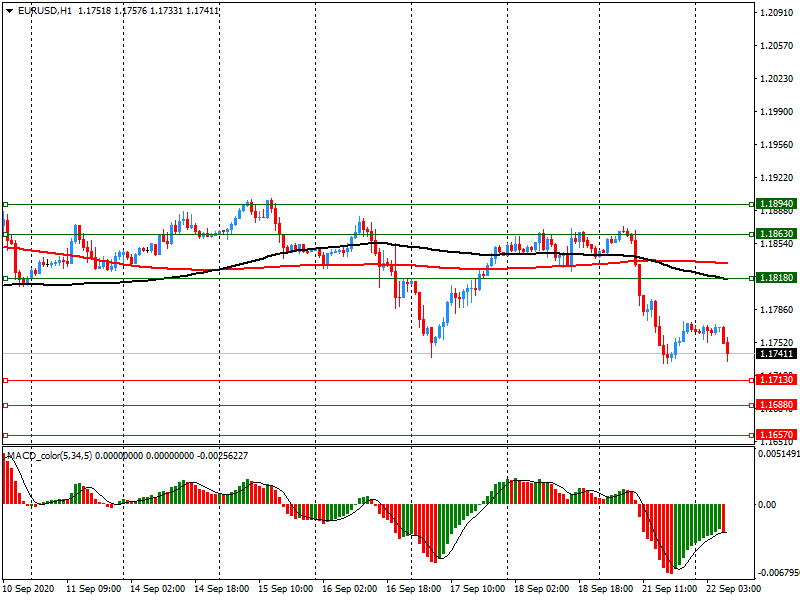Click the 1.17860 price scale value
This screenshot has height=600, width=800.
pos(777,310)
